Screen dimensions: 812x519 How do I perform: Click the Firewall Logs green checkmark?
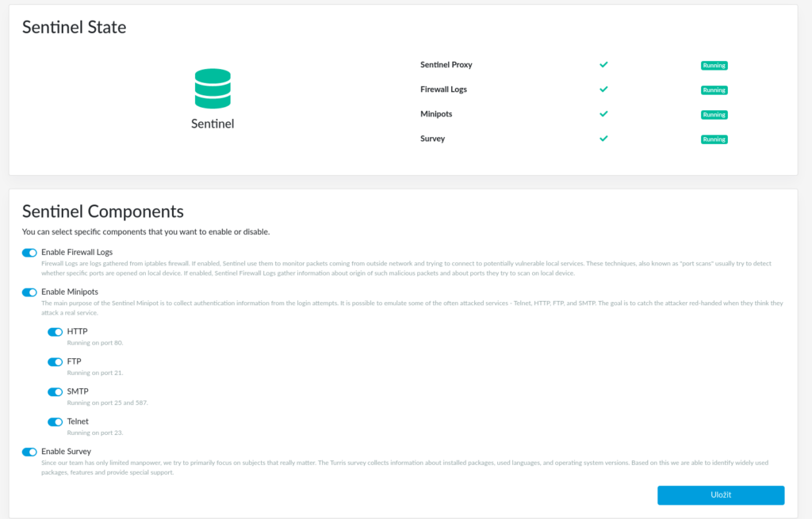603,90
